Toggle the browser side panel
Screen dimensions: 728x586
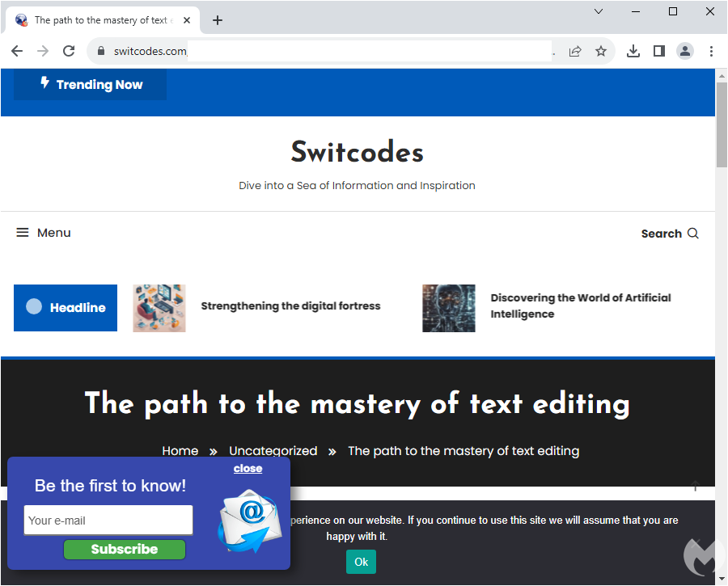click(x=658, y=51)
